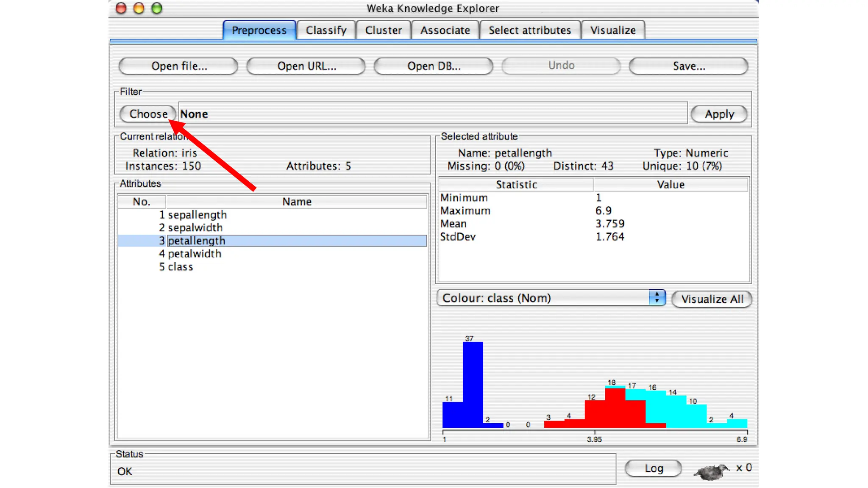Screen dimensions: 868x488
Task: Open the Cluster tab
Action: [383, 30]
